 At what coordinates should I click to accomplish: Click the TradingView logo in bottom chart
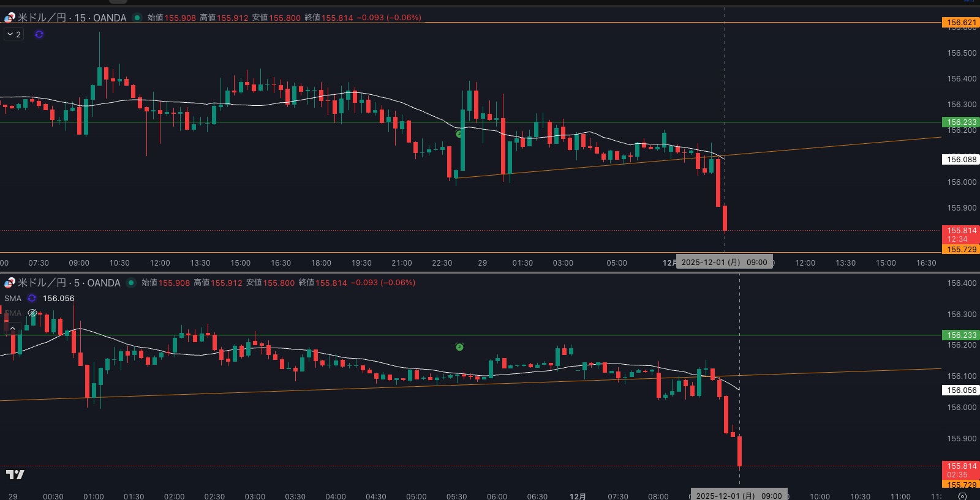[15, 474]
